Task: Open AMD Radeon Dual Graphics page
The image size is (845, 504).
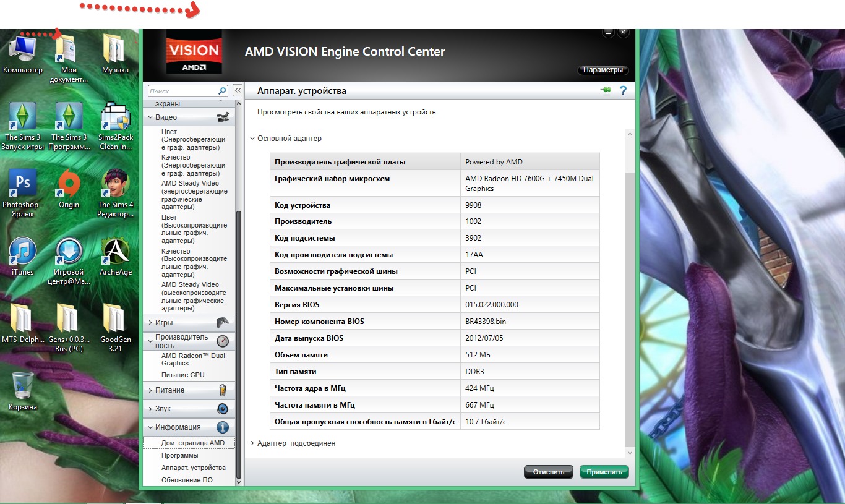Action: click(193, 359)
